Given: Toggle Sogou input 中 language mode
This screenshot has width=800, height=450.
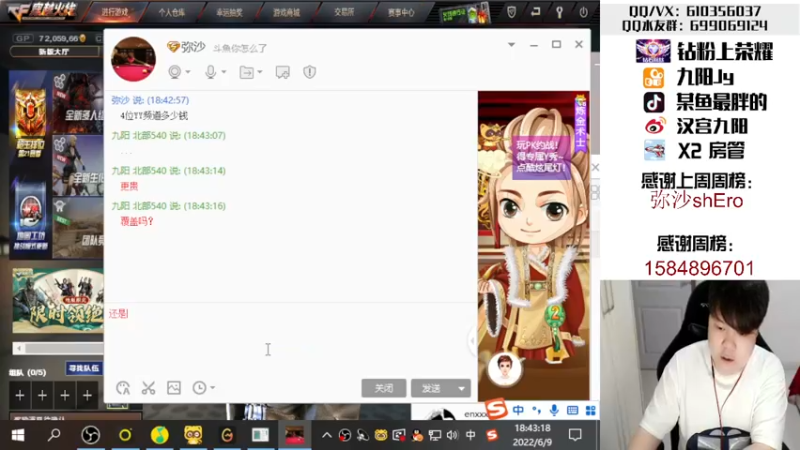Looking at the screenshot, I should [518, 410].
